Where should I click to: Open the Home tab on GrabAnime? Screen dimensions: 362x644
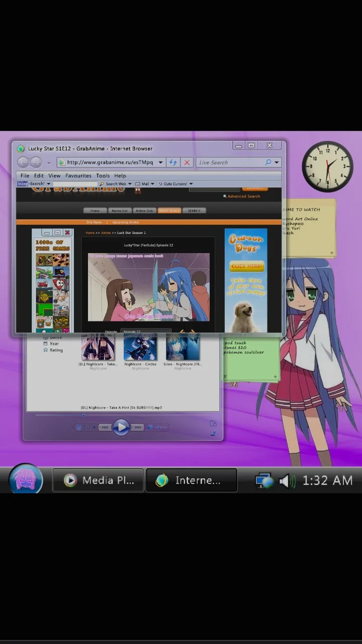click(x=95, y=210)
